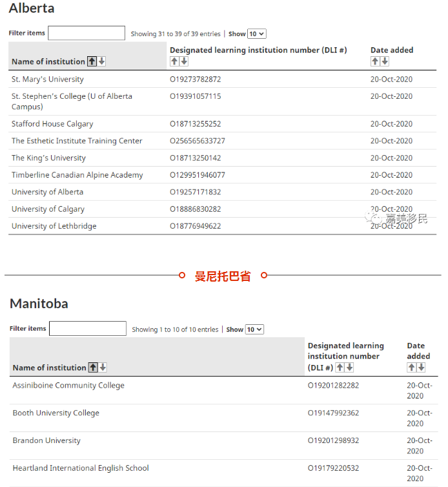
Task: Sort Alberta date added ascending
Action: tap(375, 61)
